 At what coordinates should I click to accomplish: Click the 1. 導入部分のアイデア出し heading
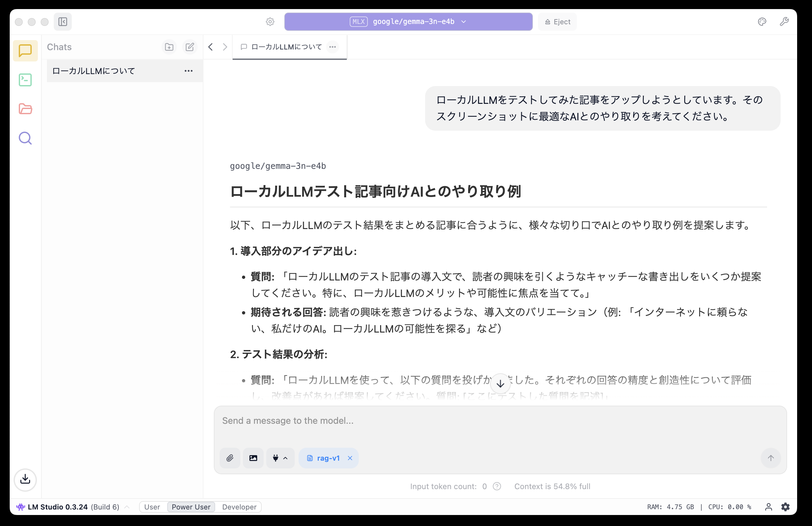pos(293,251)
